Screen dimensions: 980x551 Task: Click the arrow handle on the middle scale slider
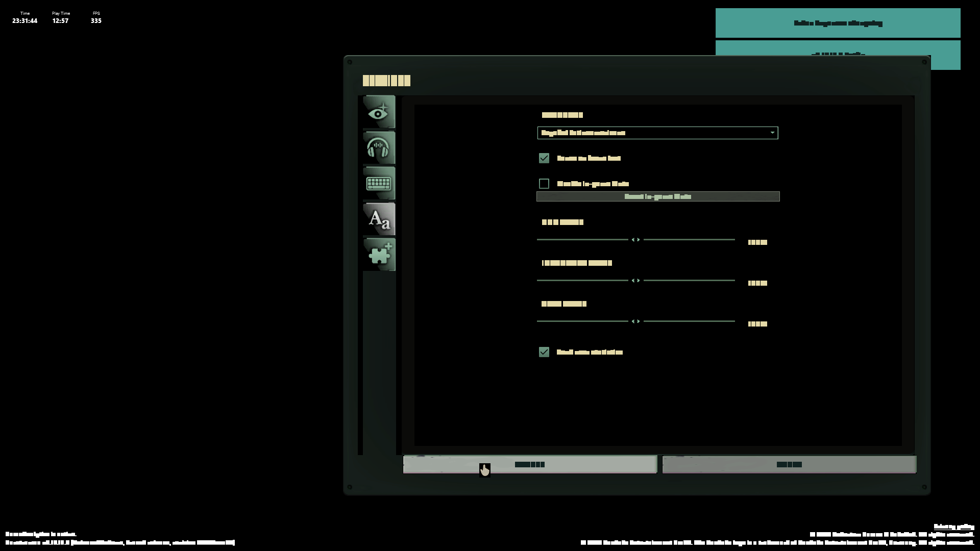[635, 281]
